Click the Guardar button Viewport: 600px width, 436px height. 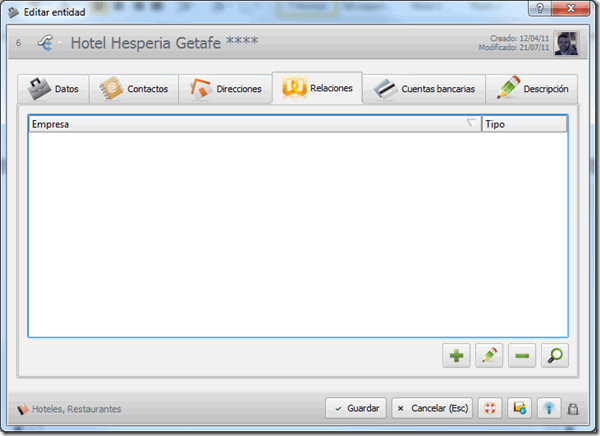click(x=356, y=408)
